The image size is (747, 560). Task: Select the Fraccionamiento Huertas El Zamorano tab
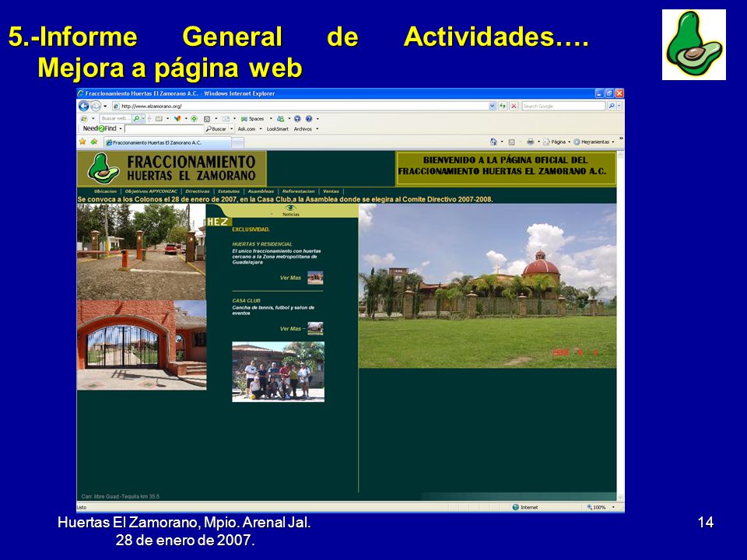[168, 142]
